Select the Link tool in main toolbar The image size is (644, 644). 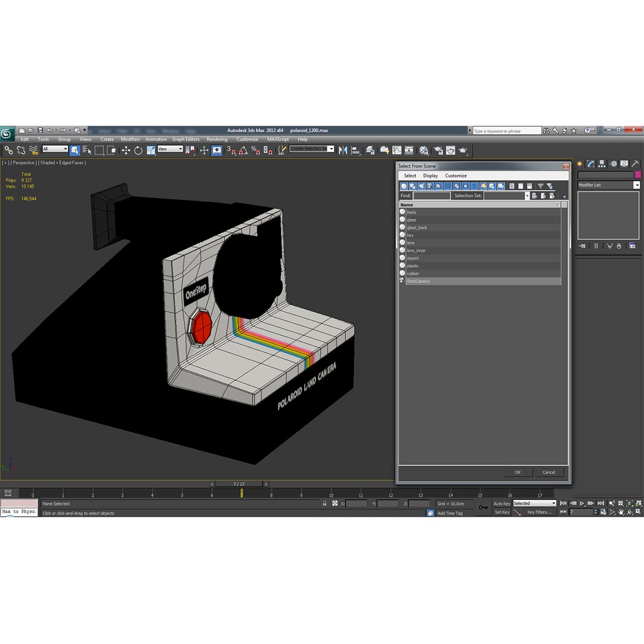8,150
